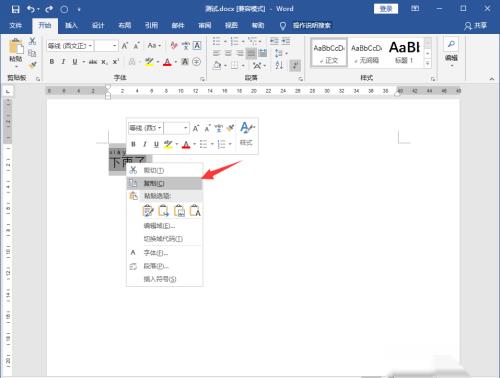Viewport: 500px width, 378px height.
Task: Click the Styles button in mini toolbar
Action: coord(246,135)
